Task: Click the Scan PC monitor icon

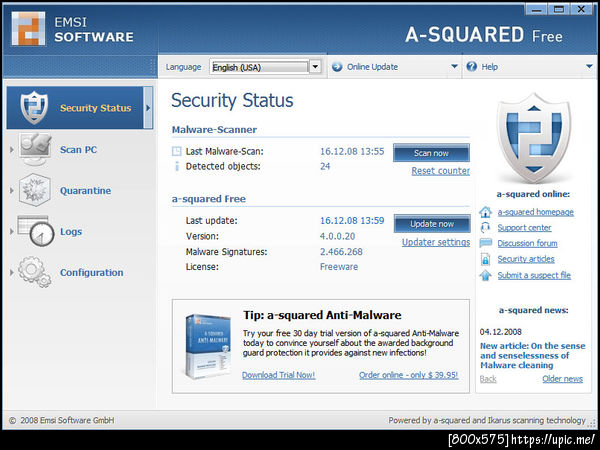Action: click(35, 149)
